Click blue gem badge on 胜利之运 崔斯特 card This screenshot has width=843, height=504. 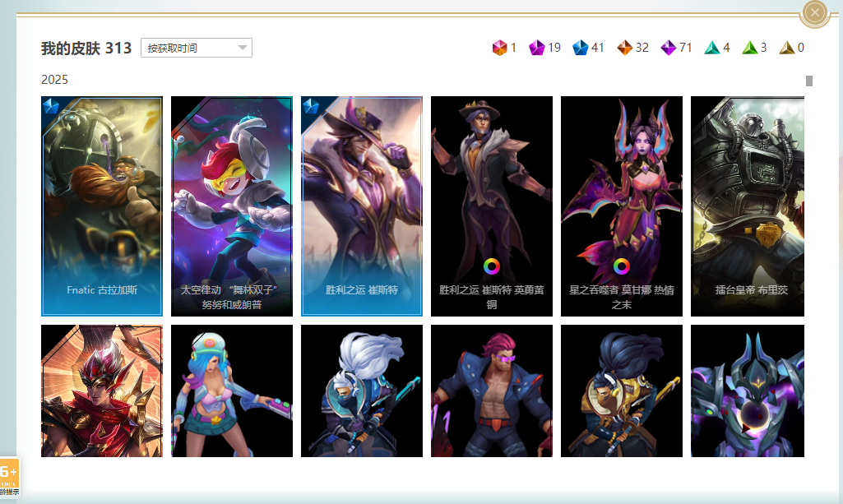pos(311,106)
